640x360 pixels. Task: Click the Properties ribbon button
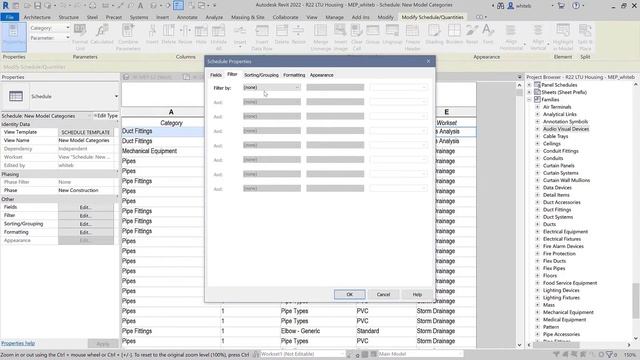pos(14,38)
